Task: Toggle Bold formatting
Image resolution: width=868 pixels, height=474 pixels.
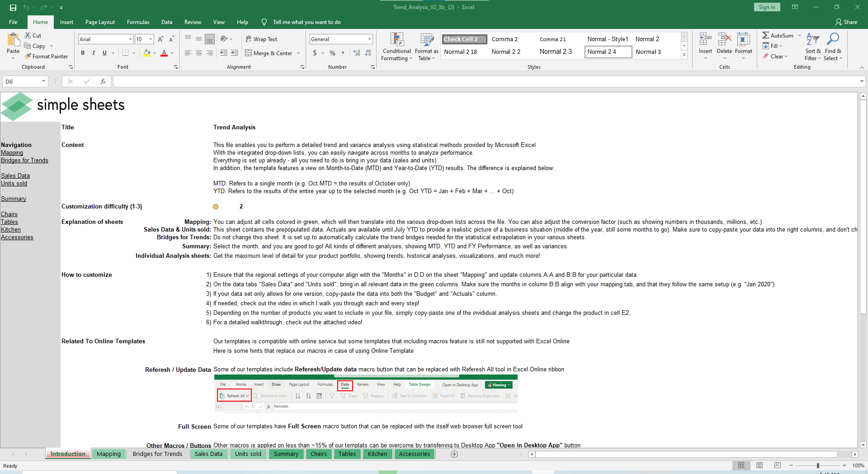Action: (x=83, y=53)
